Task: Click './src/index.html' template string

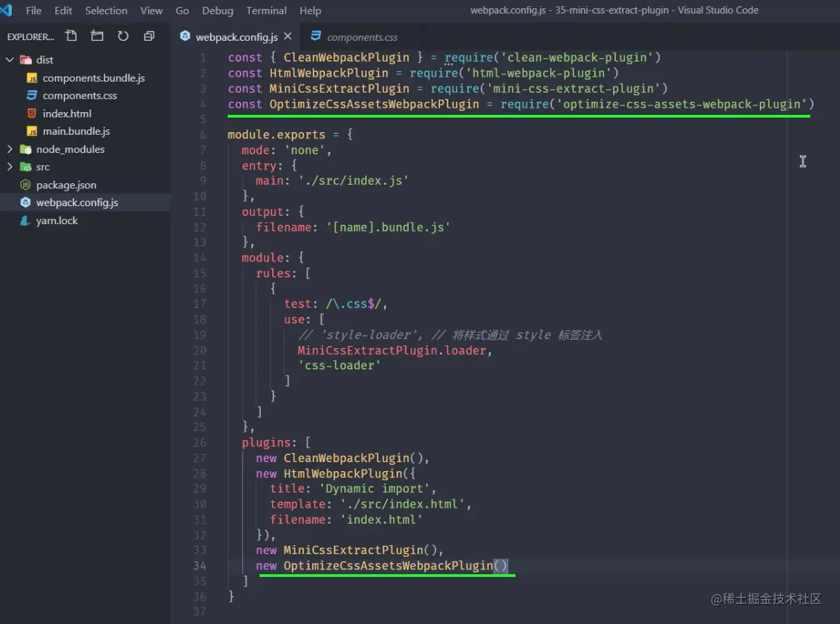Action: tap(402, 504)
